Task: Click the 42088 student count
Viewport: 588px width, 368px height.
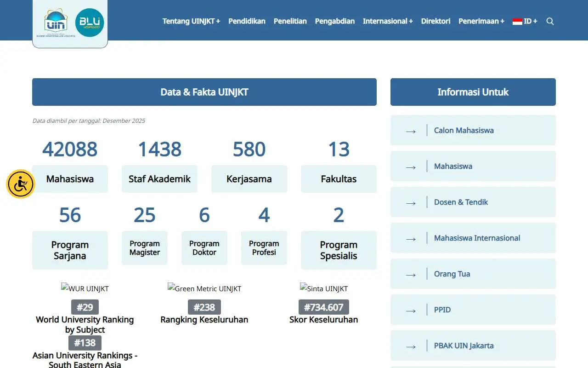Action: coord(70,149)
